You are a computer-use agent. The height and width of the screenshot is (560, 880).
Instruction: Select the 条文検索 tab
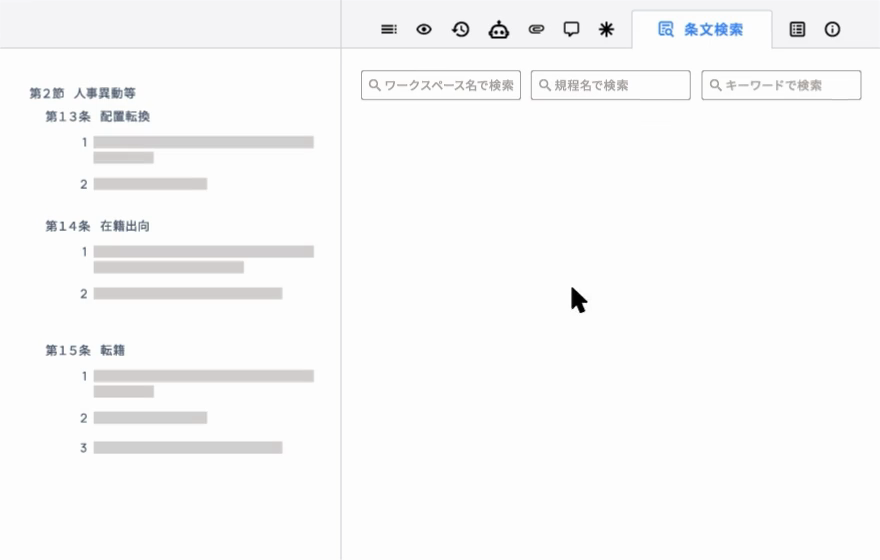(701, 30)
